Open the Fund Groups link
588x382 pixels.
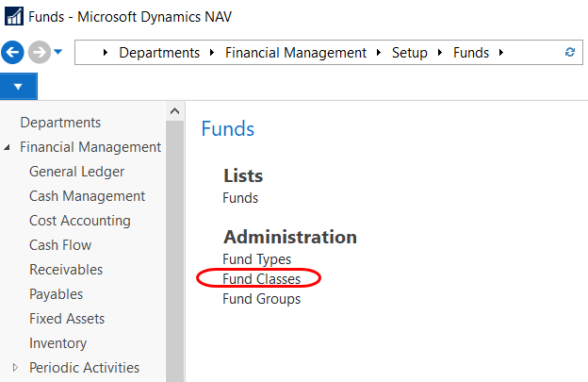pyautogui.click(x=261, y=299)
